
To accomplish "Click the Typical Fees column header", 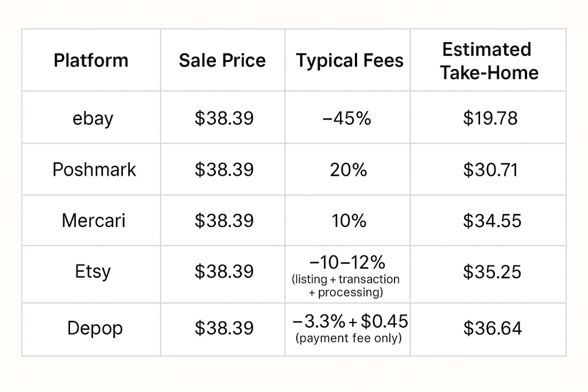I will pyautogui.click(x=350, y=60).
